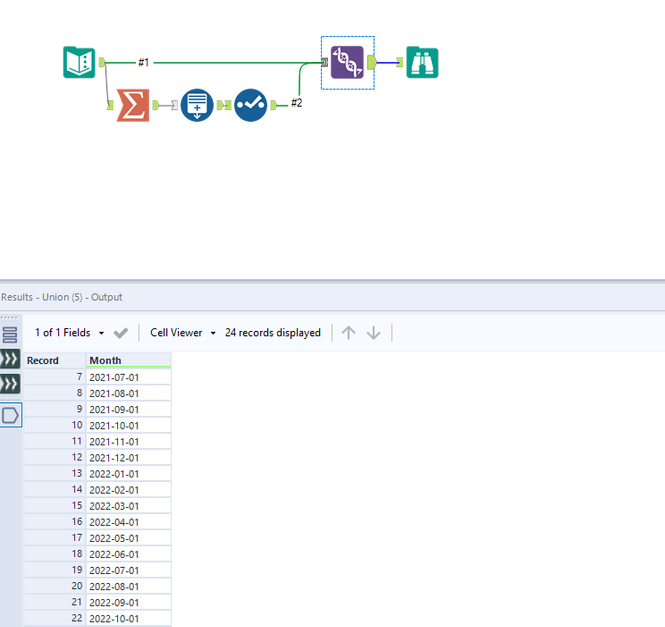Click the Union tool output anchor
665x627 pixels.
[x=372, y=62]
